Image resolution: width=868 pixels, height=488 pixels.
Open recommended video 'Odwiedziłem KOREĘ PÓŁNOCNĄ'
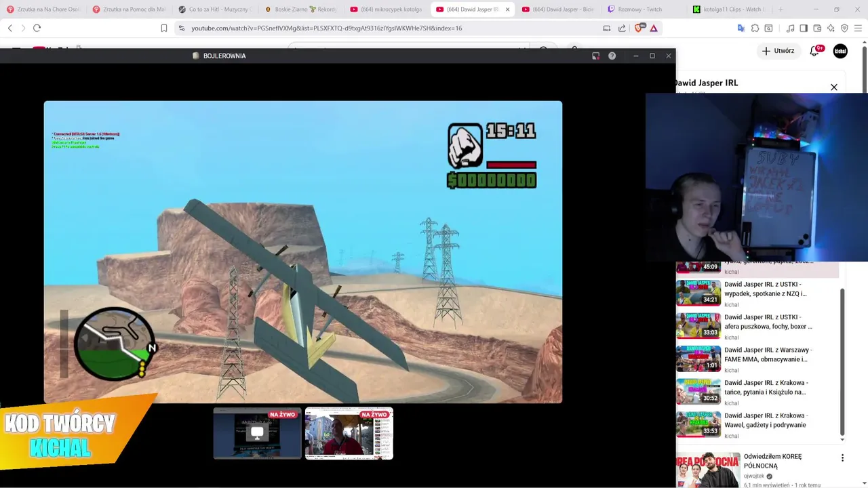click(772, 461)
